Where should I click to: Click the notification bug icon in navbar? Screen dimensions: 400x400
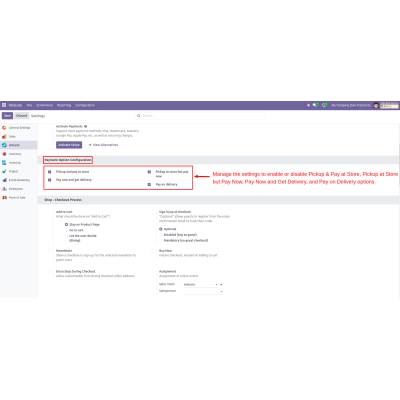point(308,105)
